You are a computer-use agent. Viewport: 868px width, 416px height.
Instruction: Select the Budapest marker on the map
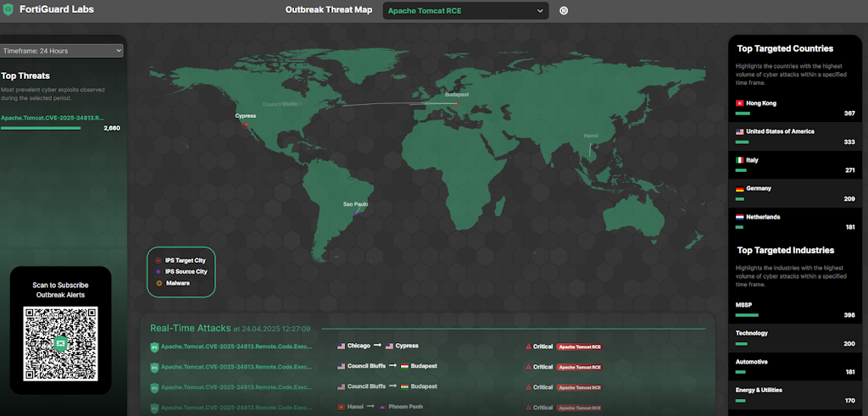(456, 103)
